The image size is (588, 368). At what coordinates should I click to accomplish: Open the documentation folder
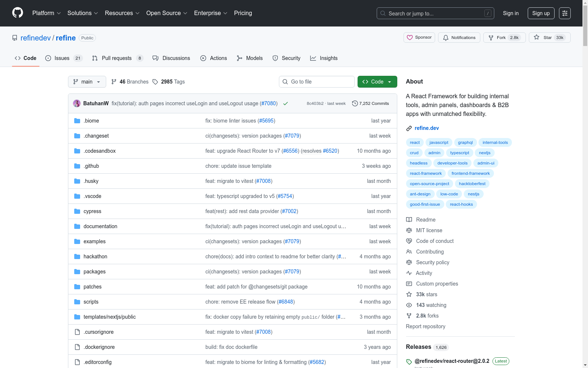pos(100,226)
